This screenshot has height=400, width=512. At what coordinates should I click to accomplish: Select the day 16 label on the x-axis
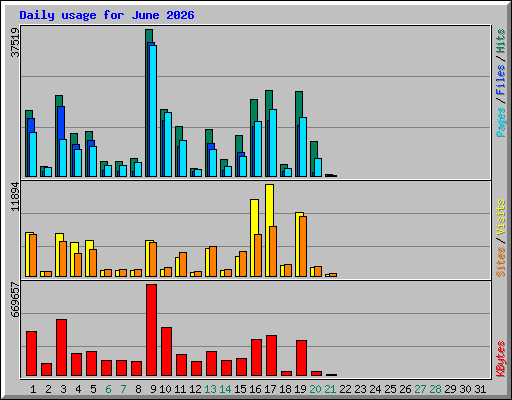[255, 389]
